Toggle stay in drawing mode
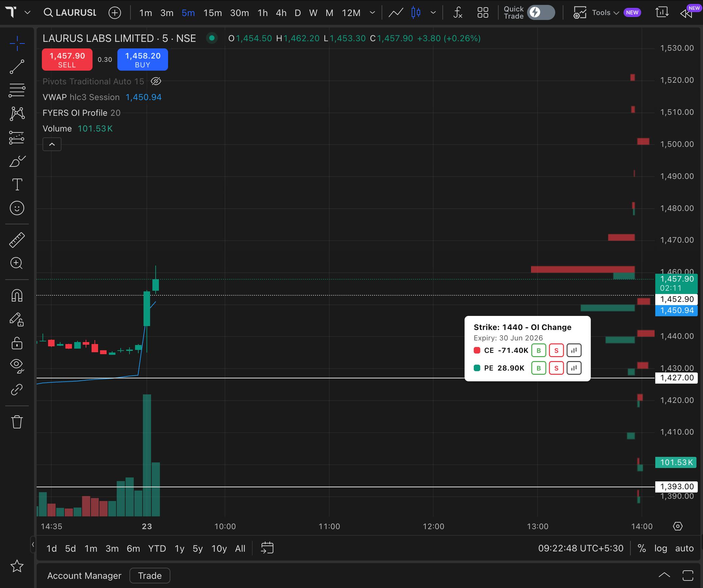Viewport: 703px width, 588px height. click(x=17, y=319)
